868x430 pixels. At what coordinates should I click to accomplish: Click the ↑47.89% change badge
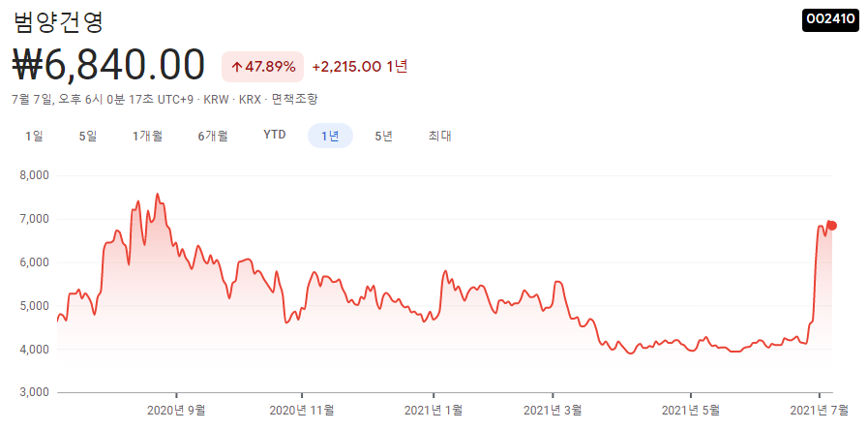coord(263,67)
